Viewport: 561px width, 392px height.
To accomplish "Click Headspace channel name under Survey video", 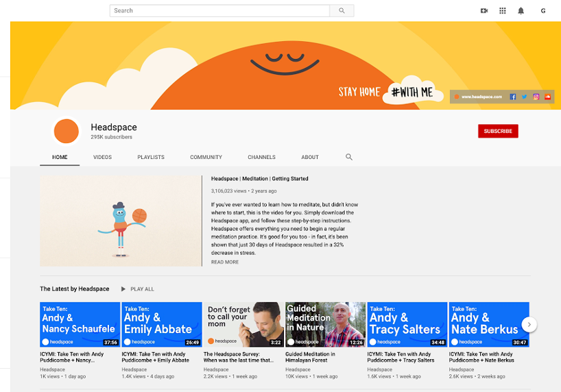I will pyautogui.click(x=216, y=369).
